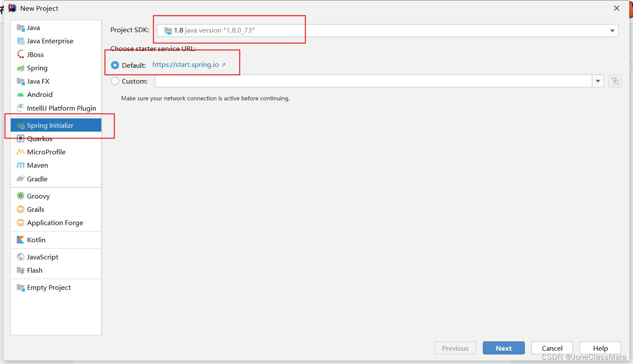Expand the Custom URL history dropdown
Image resolution: width=633 pixels, height=364 pixels.
[x=598, y=81]
